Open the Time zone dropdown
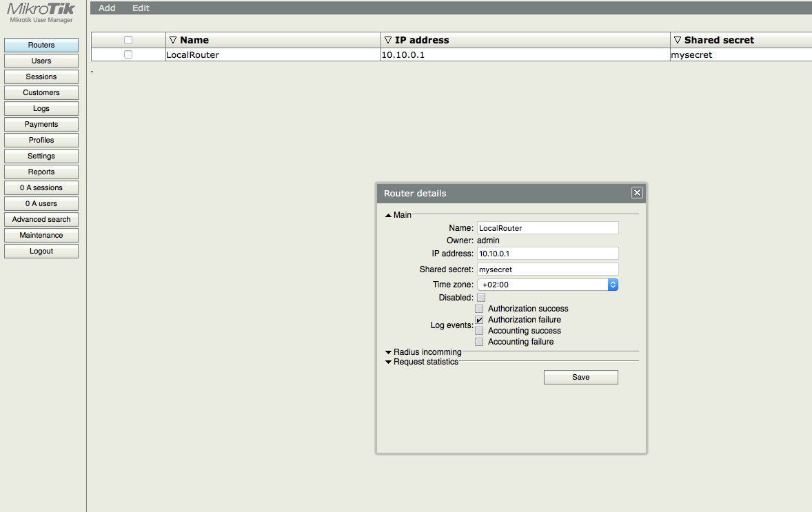The width and height of the screenshot is (812, 512). [x=613, y=284]
